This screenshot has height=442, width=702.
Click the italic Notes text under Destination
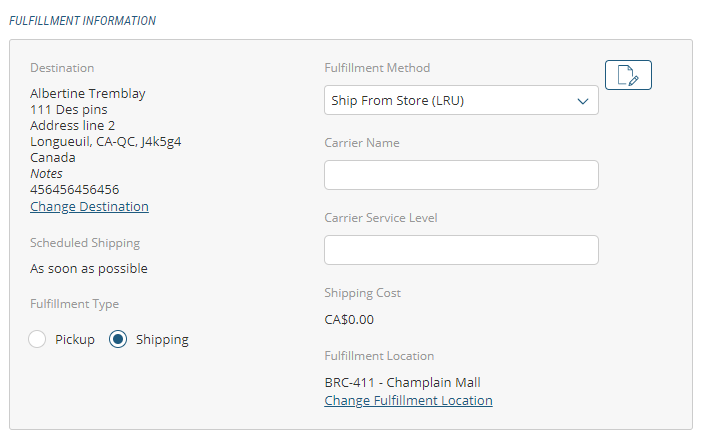(x=46, y=173)
